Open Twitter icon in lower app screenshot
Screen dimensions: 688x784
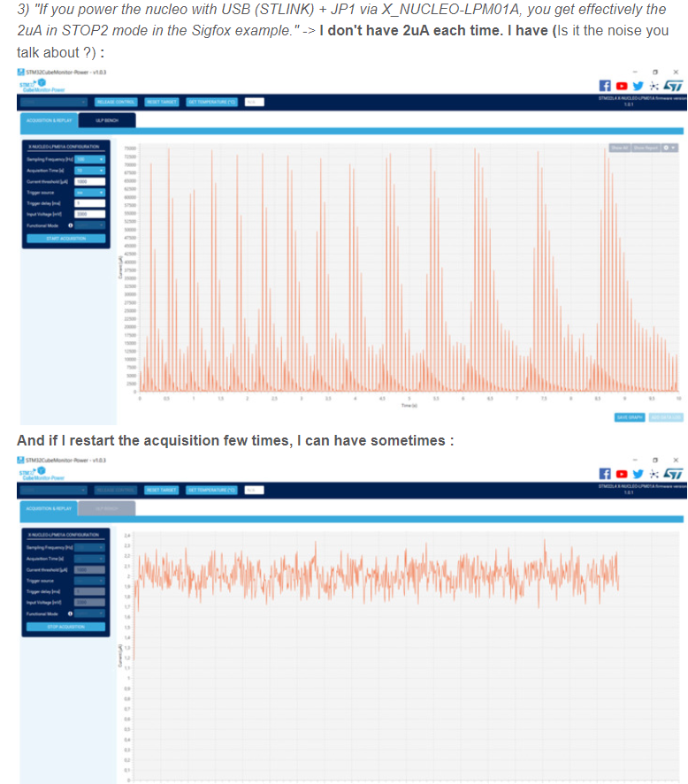pyautogui.click(x=638, y=474)
